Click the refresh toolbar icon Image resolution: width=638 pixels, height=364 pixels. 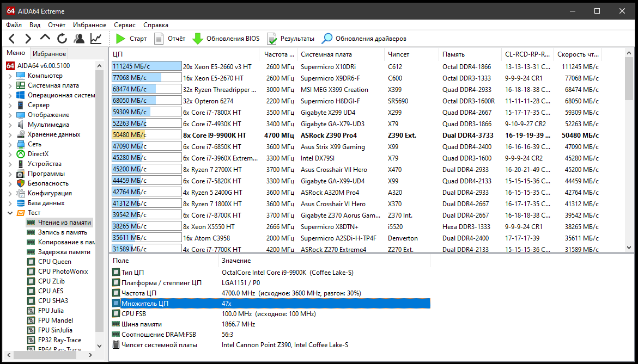pos(62,39)
